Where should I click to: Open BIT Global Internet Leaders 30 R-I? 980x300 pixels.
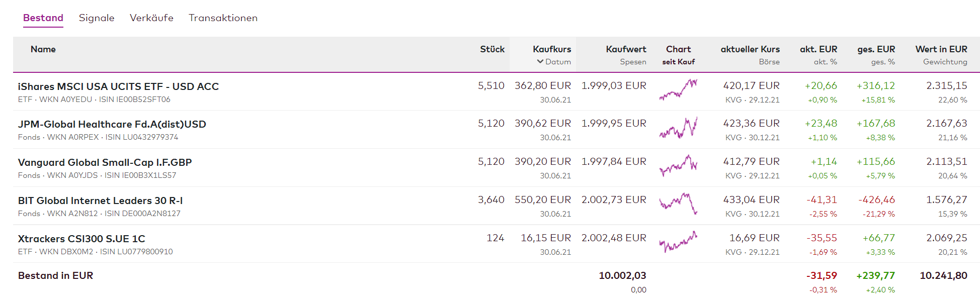(100, 201)
